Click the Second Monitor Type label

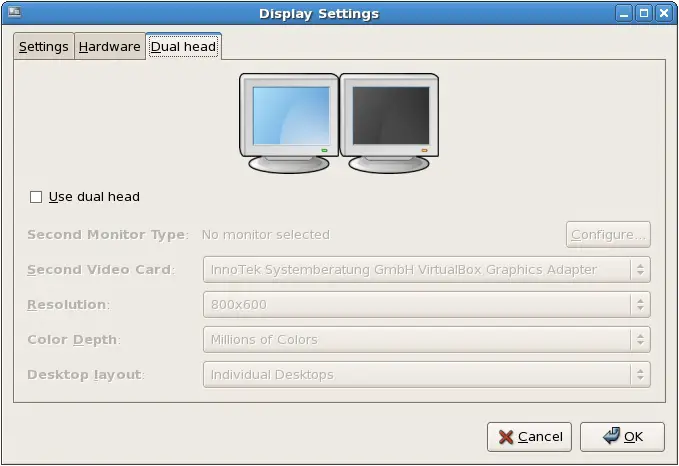pyautogui.click(x=107, y=235)
